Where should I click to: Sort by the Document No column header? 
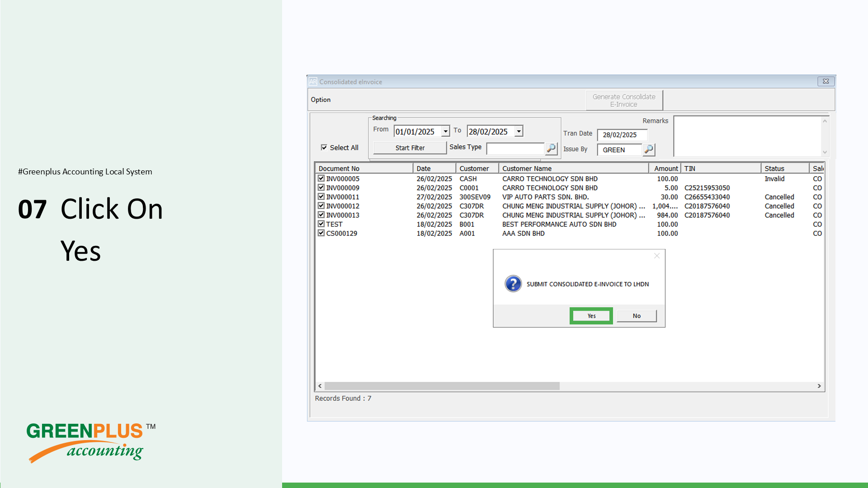pyautogui.click(x=364, y=169)
